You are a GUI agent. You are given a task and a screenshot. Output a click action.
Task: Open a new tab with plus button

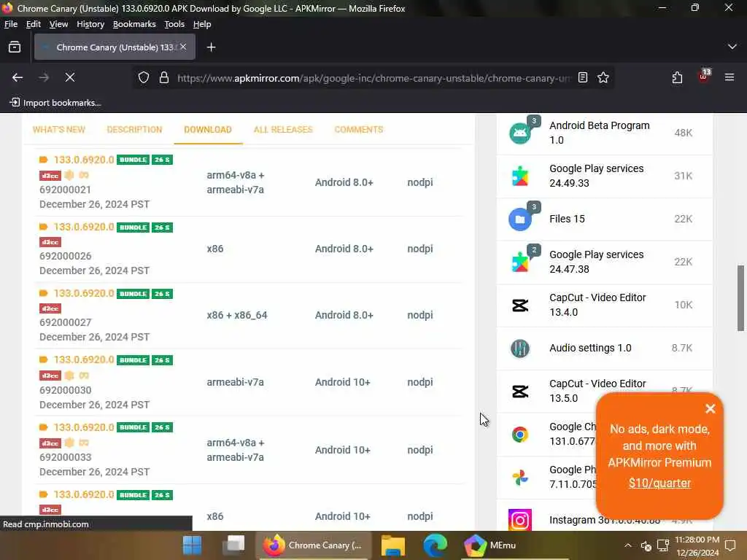click(211, 47)
